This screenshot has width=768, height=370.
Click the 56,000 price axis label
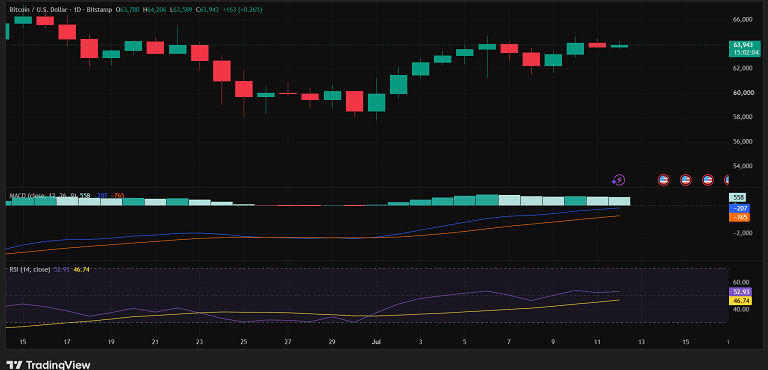coord(743,142)
